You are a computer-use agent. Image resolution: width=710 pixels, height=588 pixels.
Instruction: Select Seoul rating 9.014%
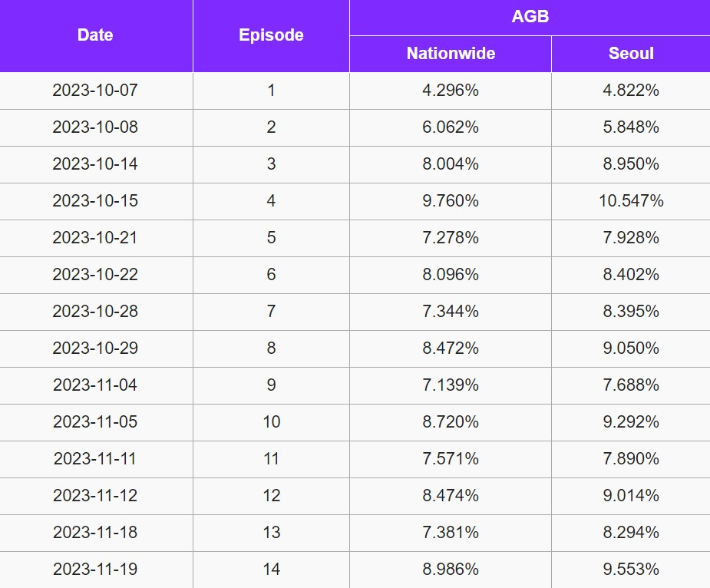pos(631,496)
